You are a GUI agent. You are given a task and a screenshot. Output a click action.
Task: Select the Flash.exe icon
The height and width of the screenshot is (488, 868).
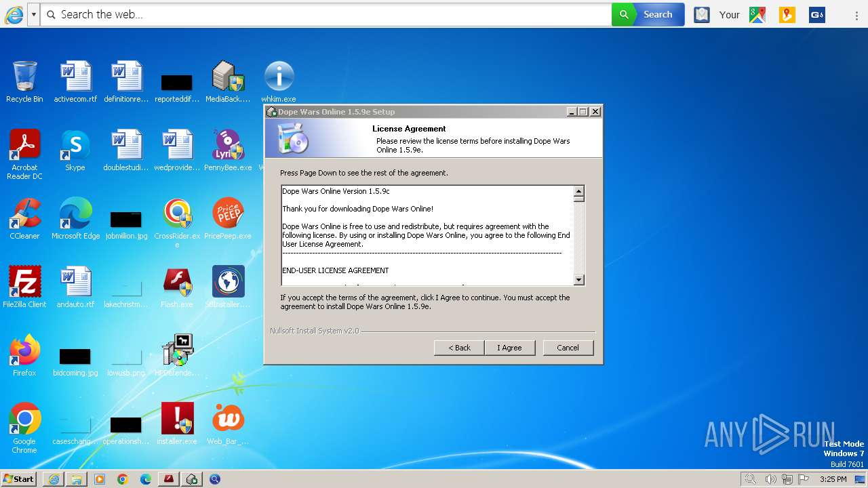click(177, 287)
